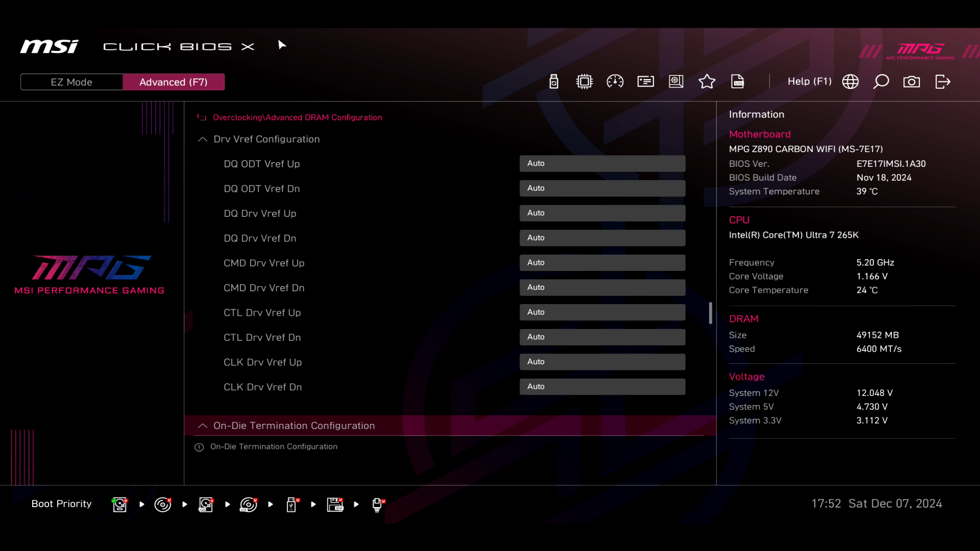Screen dimensions: 980x551
Task: Click the exit arrow icon
Action: pyautogui.click(x=943, y=82)
